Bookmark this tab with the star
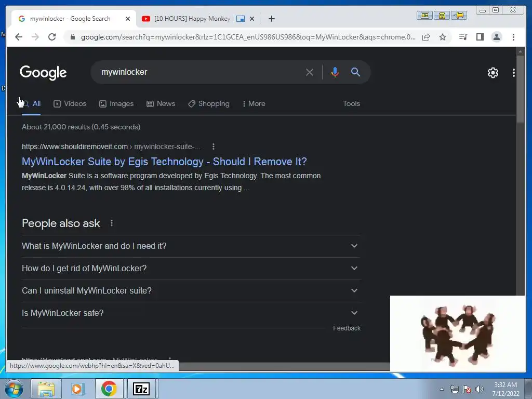Screen dimensions: 532x399 (443, 37)
